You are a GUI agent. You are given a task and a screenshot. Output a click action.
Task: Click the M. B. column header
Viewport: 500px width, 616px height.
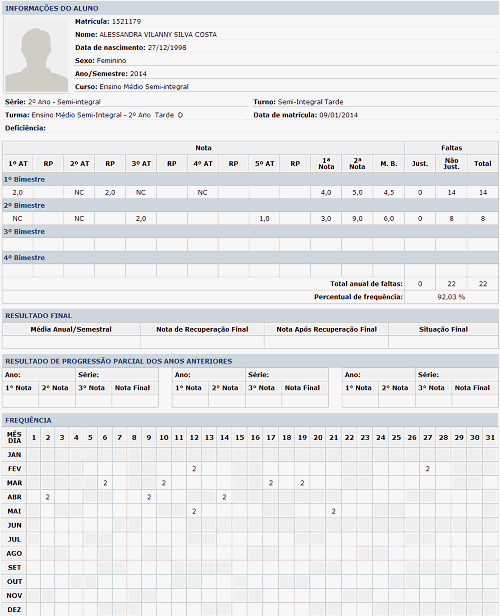[x=388, y=164]
